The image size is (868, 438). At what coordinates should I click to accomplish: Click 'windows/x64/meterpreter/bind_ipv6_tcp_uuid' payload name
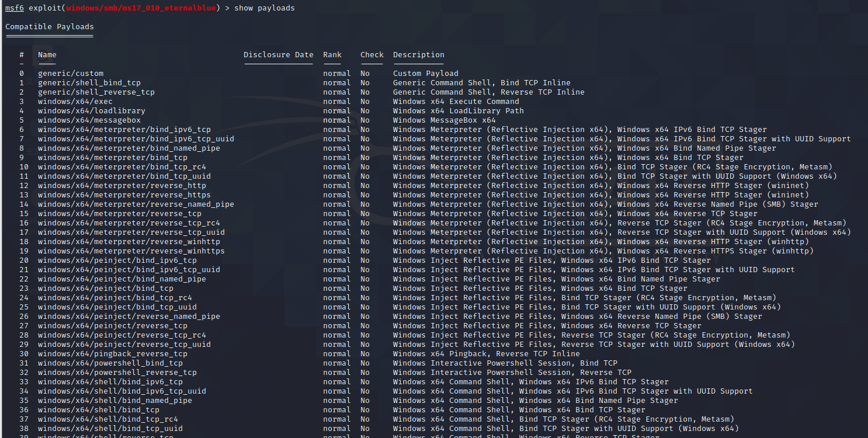coord(136,139)
